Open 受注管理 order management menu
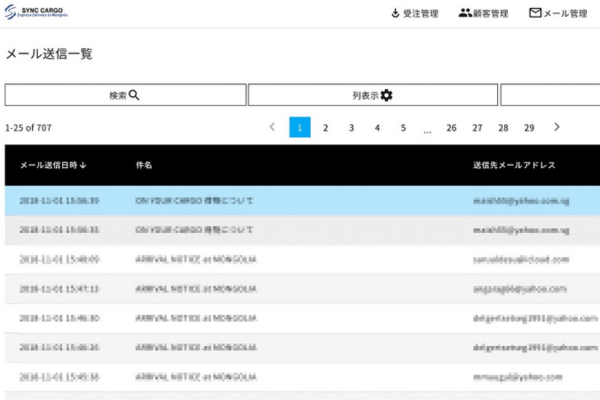The image size is (600, 400). 414,14
